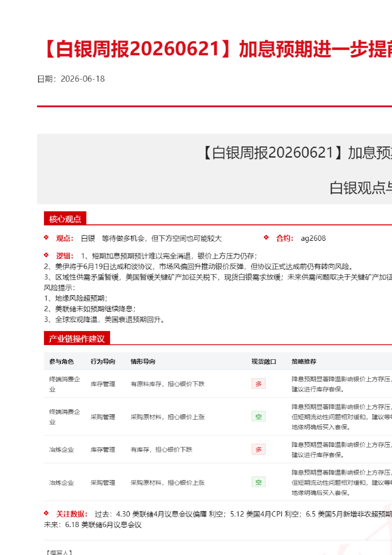Click 库存管理 in the third table row
This screenshot has width=392, height=555.
103,449
